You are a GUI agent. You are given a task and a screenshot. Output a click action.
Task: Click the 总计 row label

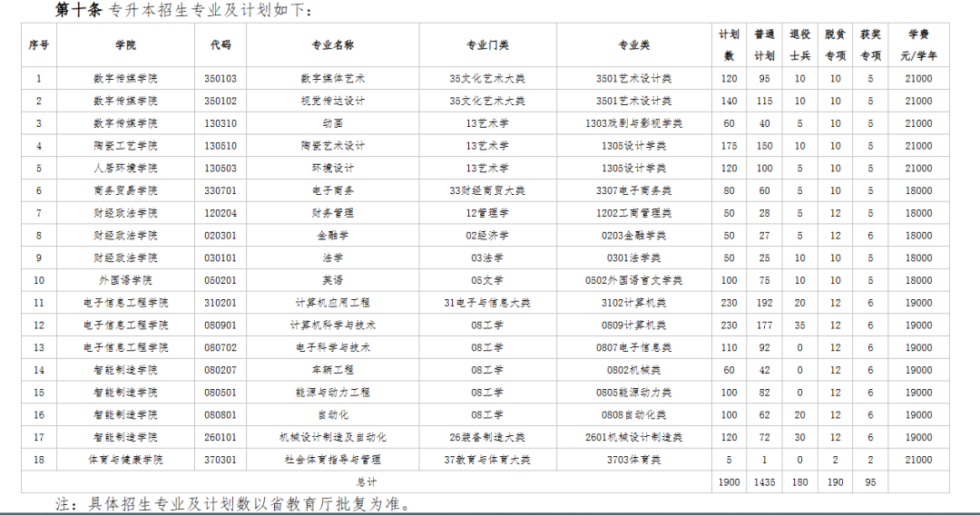pyautogui.click(x=367, y=482)
